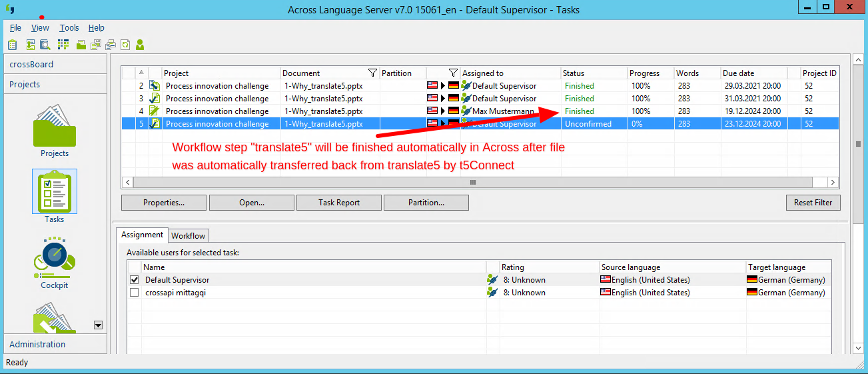Click the main vertical scrollbar down arrow
868x374 pixels.
tap(858, 348)
